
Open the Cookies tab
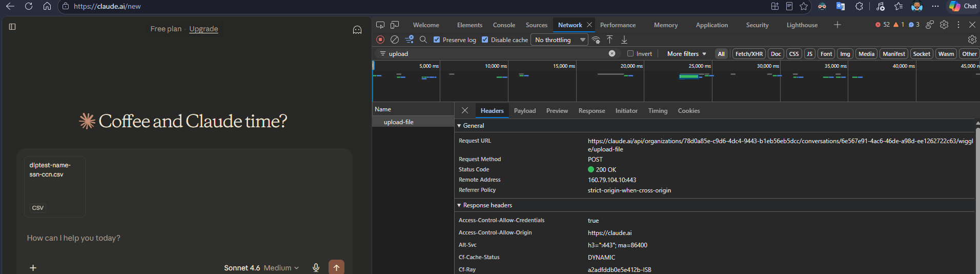click(689, 110)
